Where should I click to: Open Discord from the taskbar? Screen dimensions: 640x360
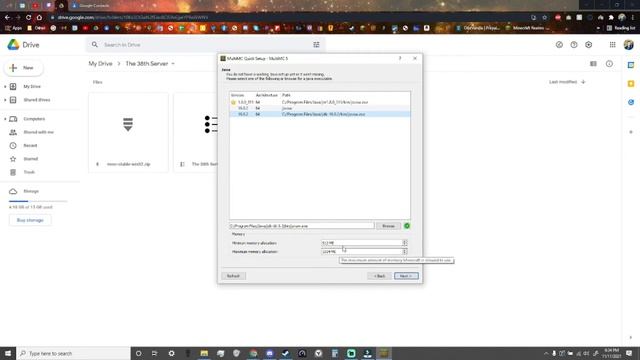click(x=269, y=353)
